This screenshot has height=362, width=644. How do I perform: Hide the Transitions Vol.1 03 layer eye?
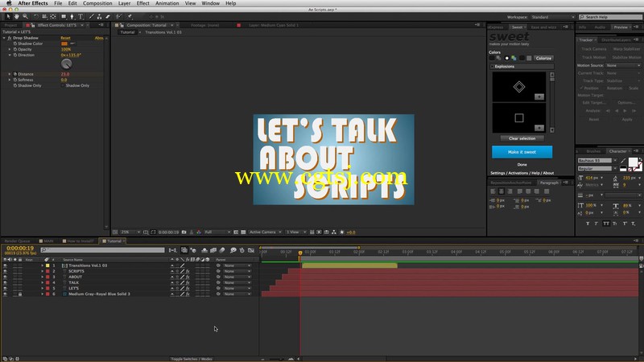pos(5,265)
